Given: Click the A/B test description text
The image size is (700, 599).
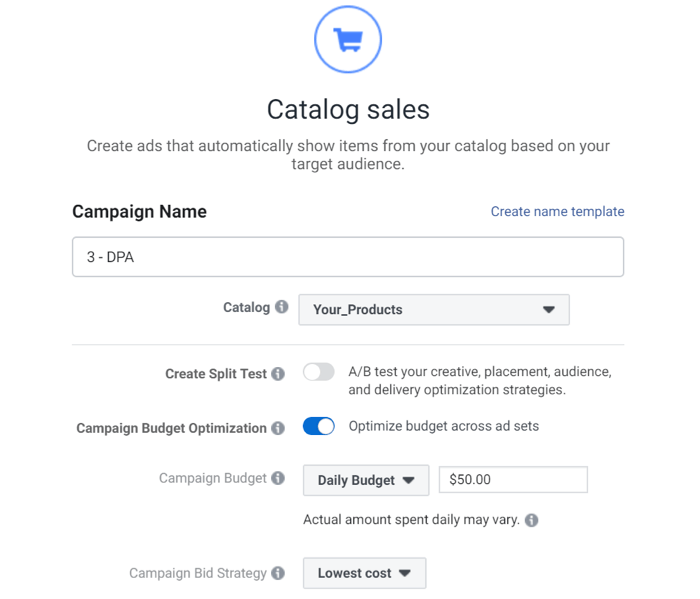Looking at the screenshot, I should pyautogui.click(x=480, y=381).
